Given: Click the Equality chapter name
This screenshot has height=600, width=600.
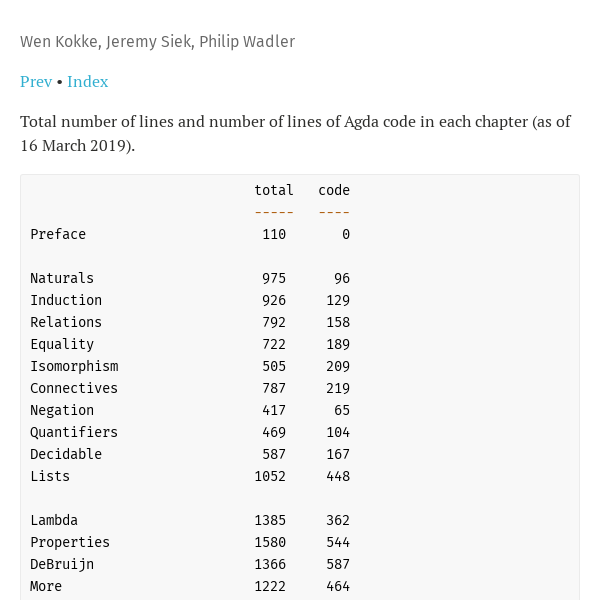Looking at the screenshot, I should 62,344.
